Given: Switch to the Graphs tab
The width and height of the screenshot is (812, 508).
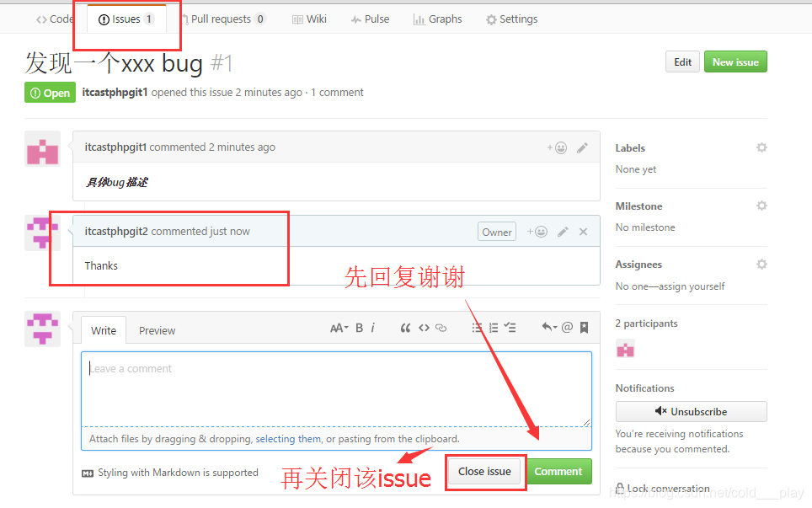Looking at the screenshot, I should coord(438,19).
